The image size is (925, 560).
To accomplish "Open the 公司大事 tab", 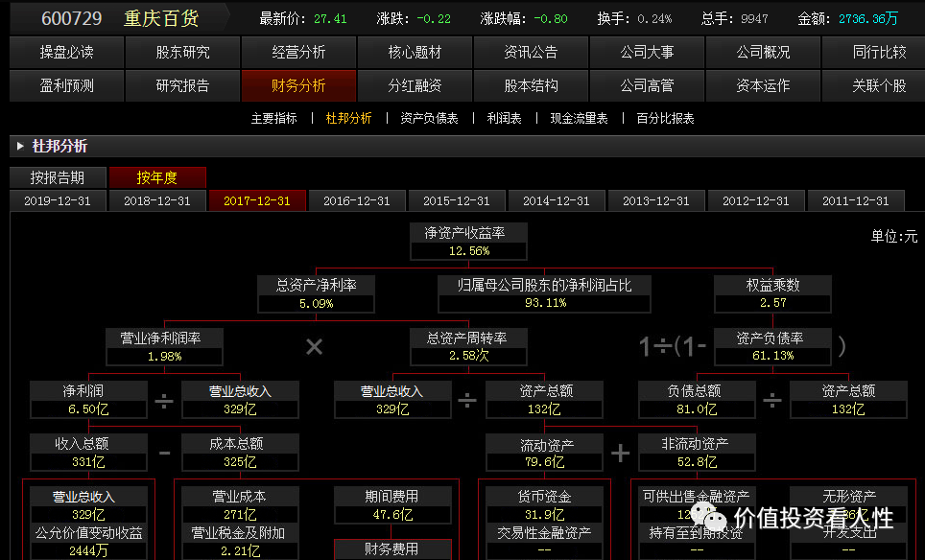I will [647, 52].
